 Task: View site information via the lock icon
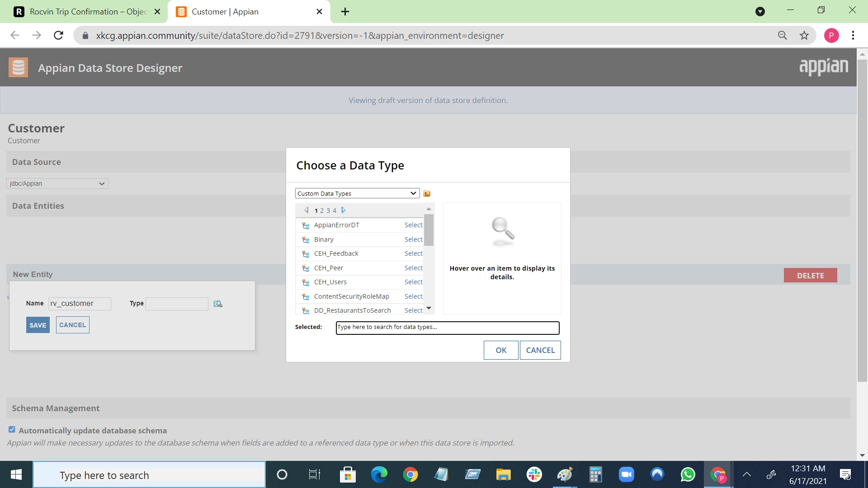click(85, 35)
